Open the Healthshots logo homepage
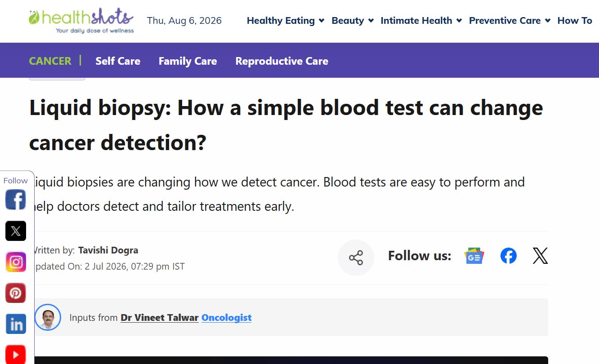This screenshot has height=364, width=599. [81, 21]
